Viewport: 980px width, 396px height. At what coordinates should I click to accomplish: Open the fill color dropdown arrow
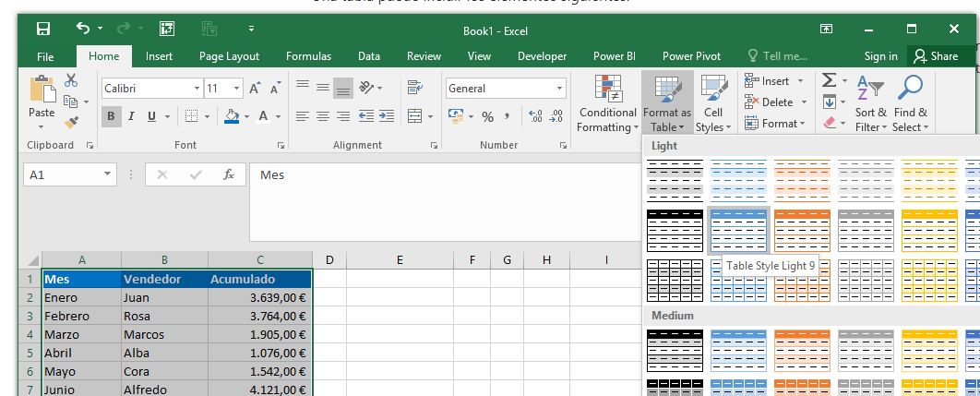tap(246, 117)
